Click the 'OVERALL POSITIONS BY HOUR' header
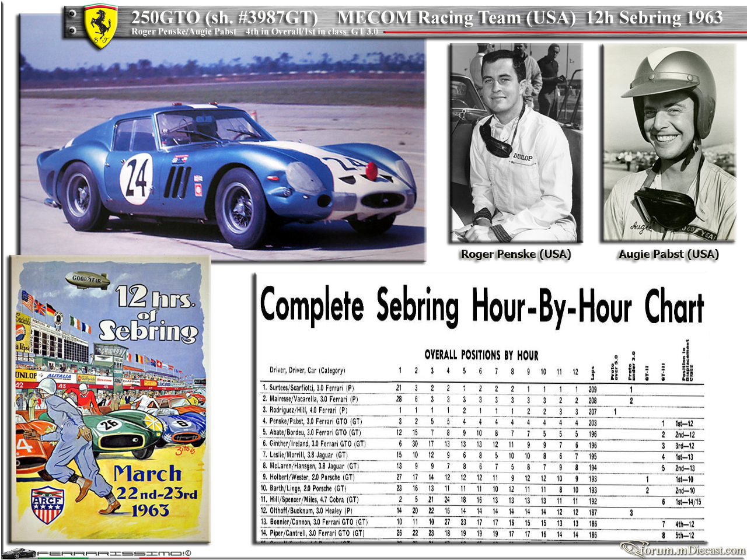Viewport: 747px width, 560px height. point(481,355)
